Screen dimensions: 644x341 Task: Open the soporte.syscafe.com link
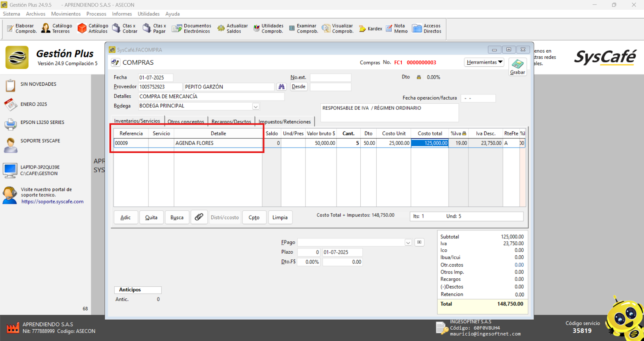pos(52,202)
